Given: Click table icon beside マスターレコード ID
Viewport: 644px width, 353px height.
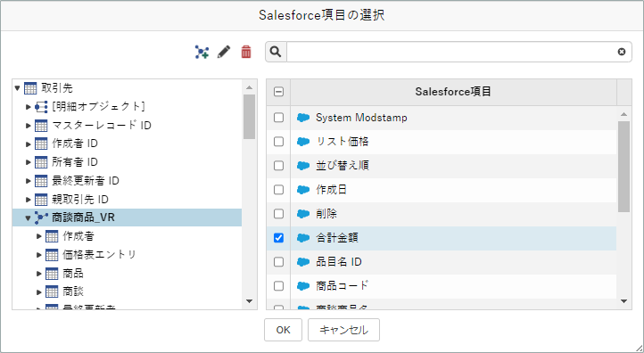Looking at the screenshot, I should pos(41,125).
